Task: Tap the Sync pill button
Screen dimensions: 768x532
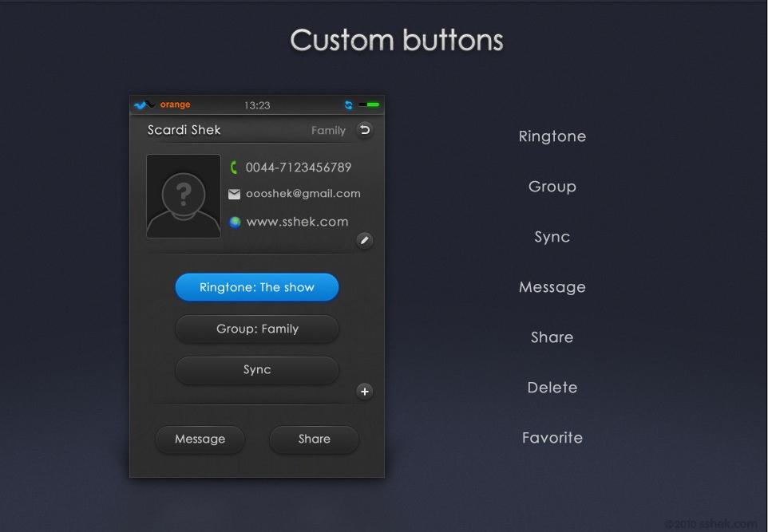Action: click(x=256, y=370)
